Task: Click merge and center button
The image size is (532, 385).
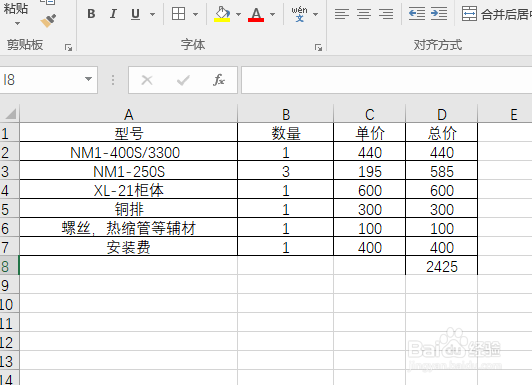Action: [496, 14]
